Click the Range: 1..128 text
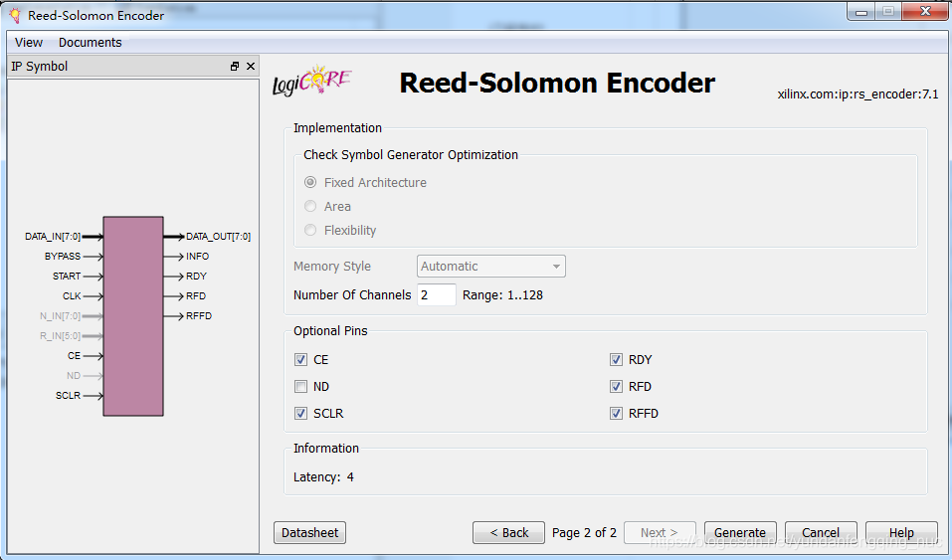 pos(502,295)
